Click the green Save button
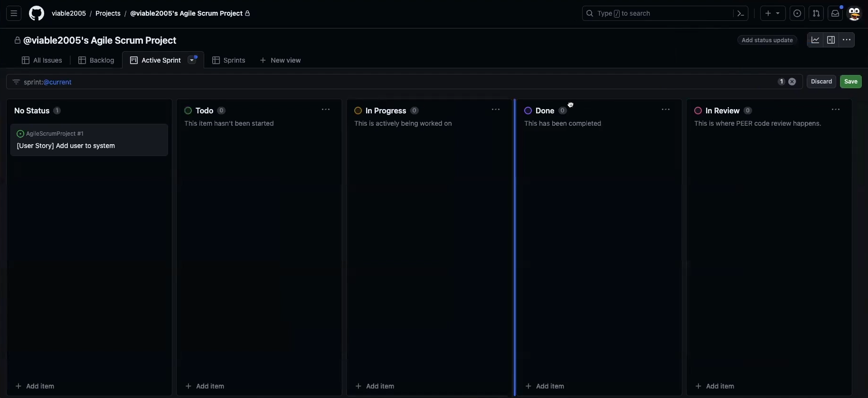The height and width of the screenshot is (398, 868). point(850,82)
